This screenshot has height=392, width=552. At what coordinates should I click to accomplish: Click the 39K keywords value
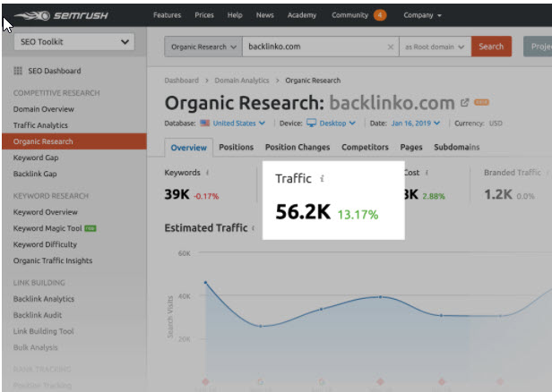177,194
